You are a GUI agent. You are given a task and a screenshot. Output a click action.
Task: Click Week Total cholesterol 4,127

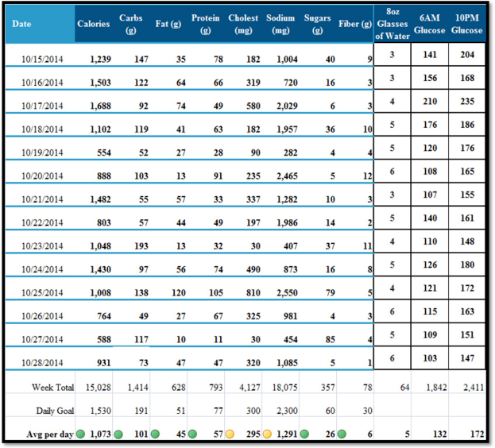249,388
